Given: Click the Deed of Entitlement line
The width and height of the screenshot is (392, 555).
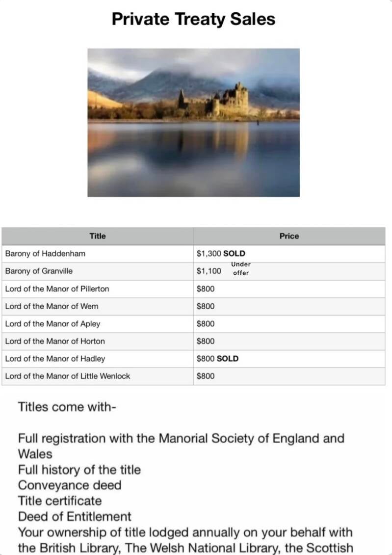Looking at the screenshot, I should pyautogui.click(x=75, y=517).
